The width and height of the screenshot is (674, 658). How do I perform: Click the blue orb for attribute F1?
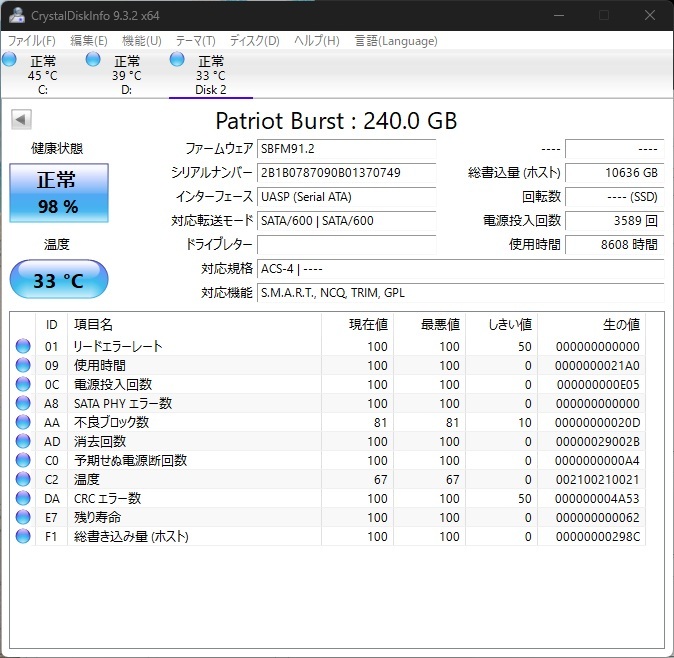pyautogui.click(x=23, y=536)
